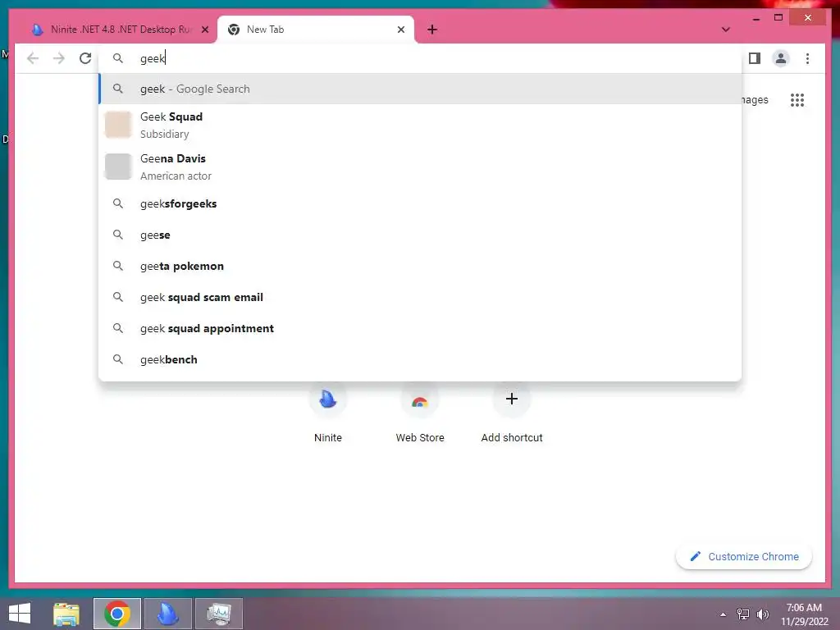Click Ninite taskbar icon
840x630 pixels.
(x=167, y=614)
